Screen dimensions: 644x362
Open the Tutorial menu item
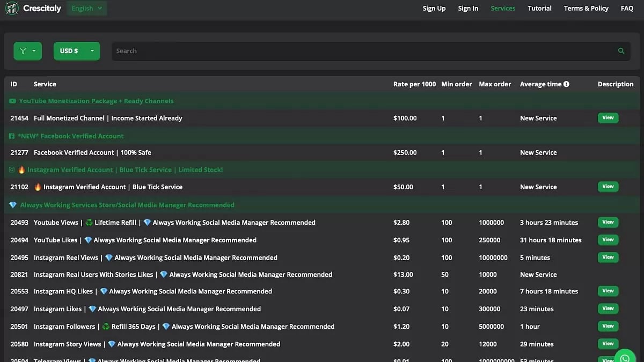pyautogui.click(x=539, y=8)
